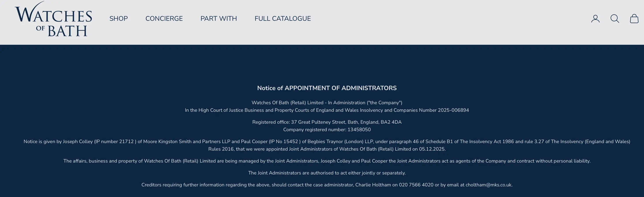Click the "authorised to act either jointly" sentence
644x197 pixels.
click(327, 173)
